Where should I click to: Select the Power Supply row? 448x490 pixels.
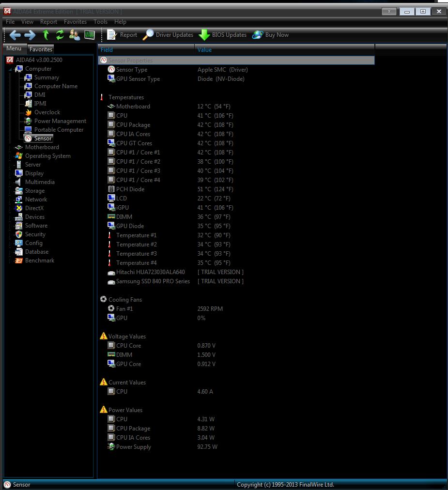236,447
